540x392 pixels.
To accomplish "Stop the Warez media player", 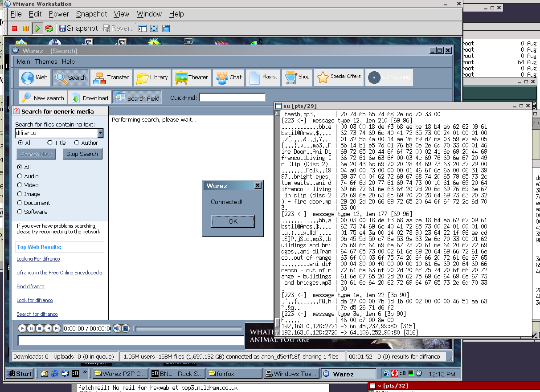I will (x=39, y=328).
